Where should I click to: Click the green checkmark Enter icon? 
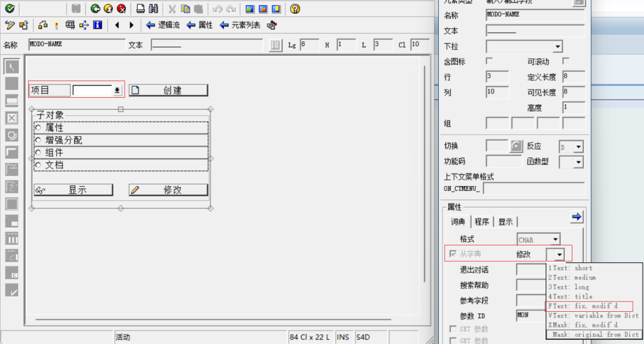point(10,8)
